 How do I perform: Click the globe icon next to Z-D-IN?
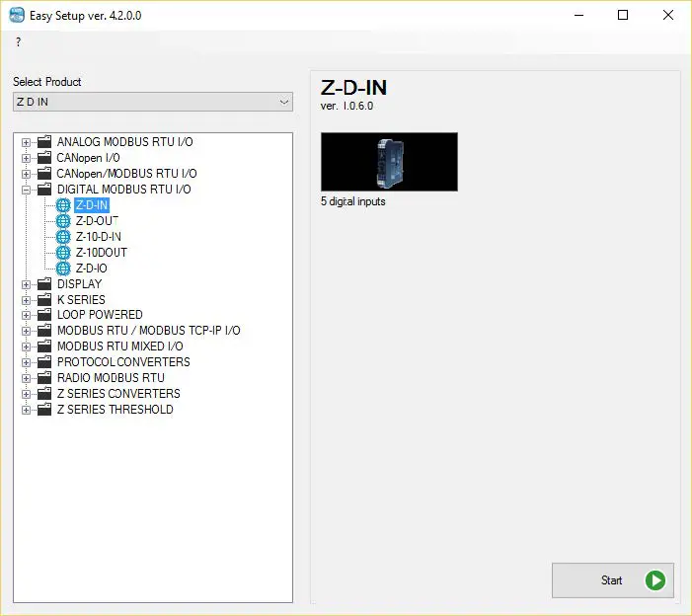coord(63,205)
